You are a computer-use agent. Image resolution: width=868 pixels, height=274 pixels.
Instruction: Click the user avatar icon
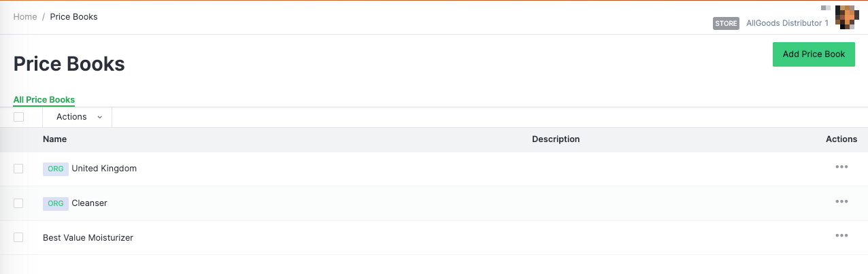(x=845, y=16)
